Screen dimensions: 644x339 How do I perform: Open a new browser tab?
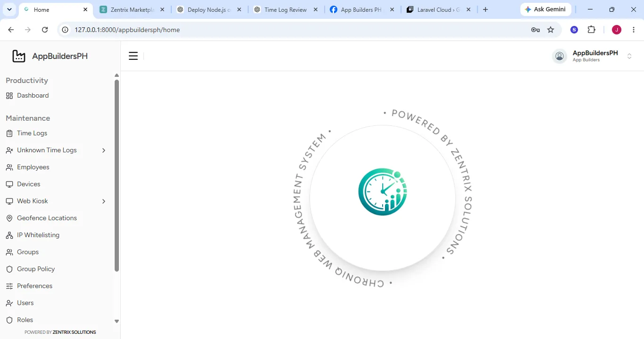point(485,9)
